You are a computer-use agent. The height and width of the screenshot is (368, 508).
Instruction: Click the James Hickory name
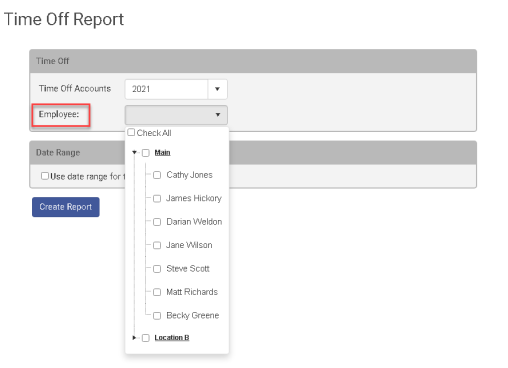click(194, 198)
